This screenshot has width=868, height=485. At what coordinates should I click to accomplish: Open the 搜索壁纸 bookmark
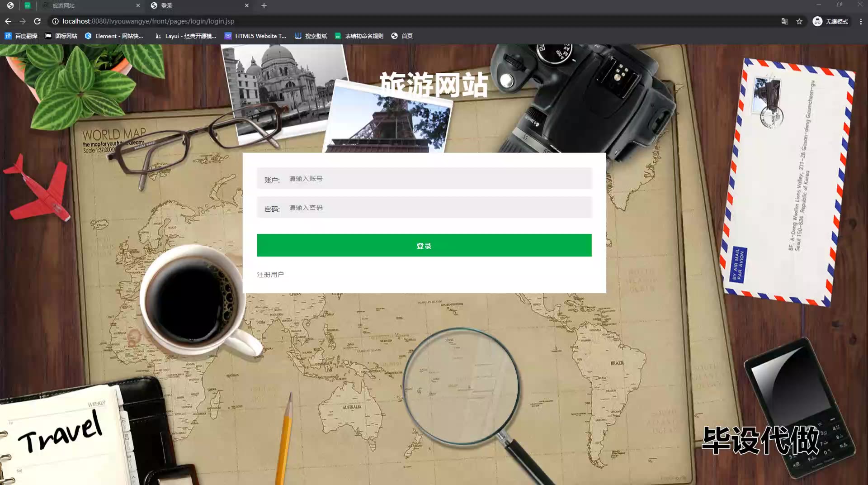pos(311,36)
